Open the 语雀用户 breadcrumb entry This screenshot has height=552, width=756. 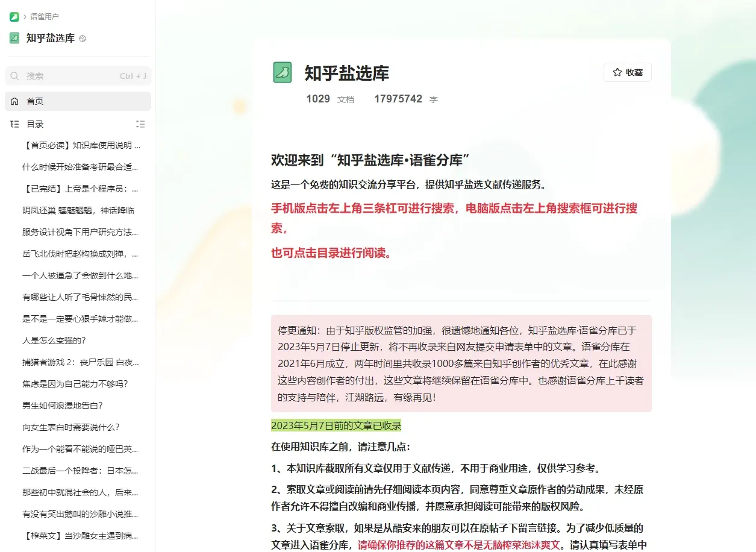click(43, 16)
